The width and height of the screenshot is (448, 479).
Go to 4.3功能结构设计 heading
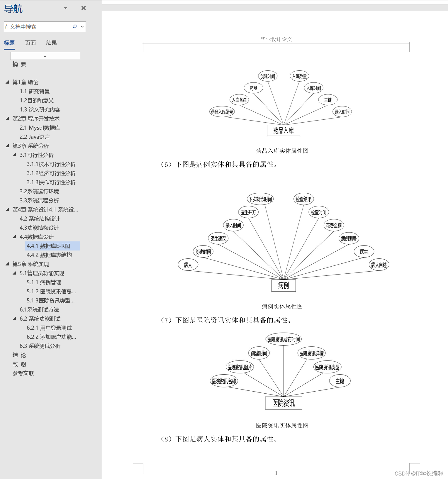coord(39,228)
